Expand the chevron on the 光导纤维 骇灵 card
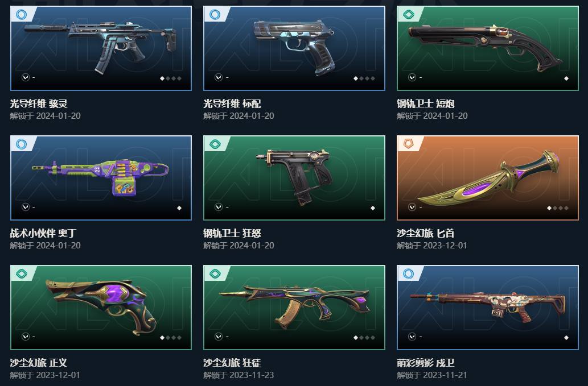The height and width of the screenshot is (386, 588). click(x=26, y=77)
